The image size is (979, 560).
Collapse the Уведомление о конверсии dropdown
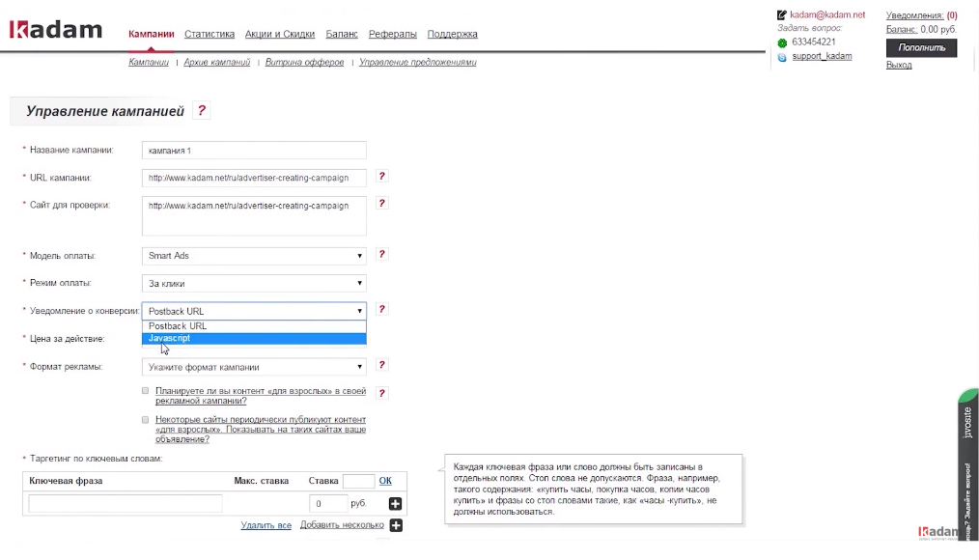(x=254, y=311)
